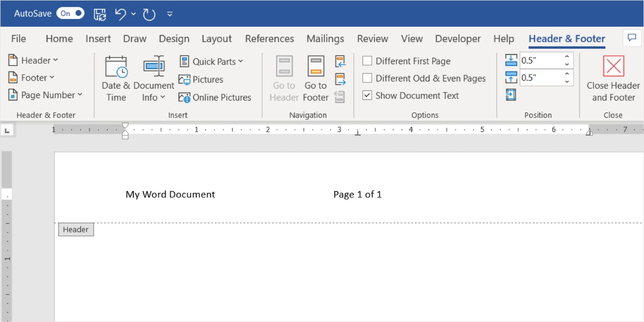Viewport: 644px width, 322px height.
Task: Open the Pictures insert dialog
Action: pyautogui.click(x=203, y=79)
